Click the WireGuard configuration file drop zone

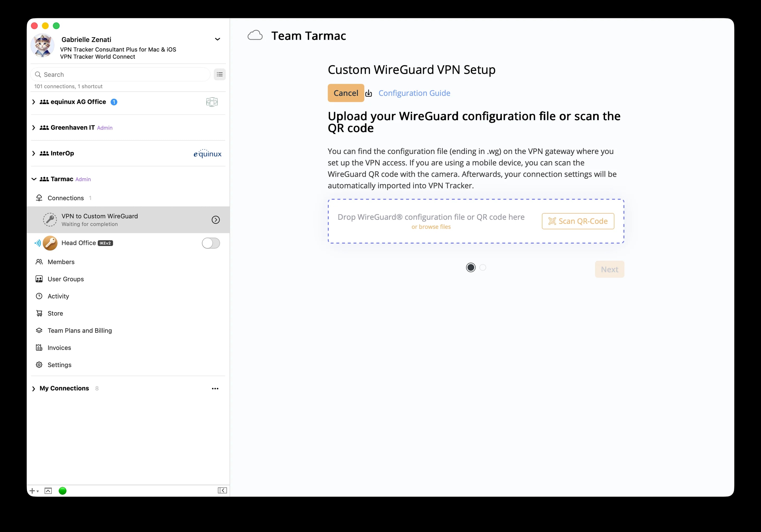[x=476, y=221]
